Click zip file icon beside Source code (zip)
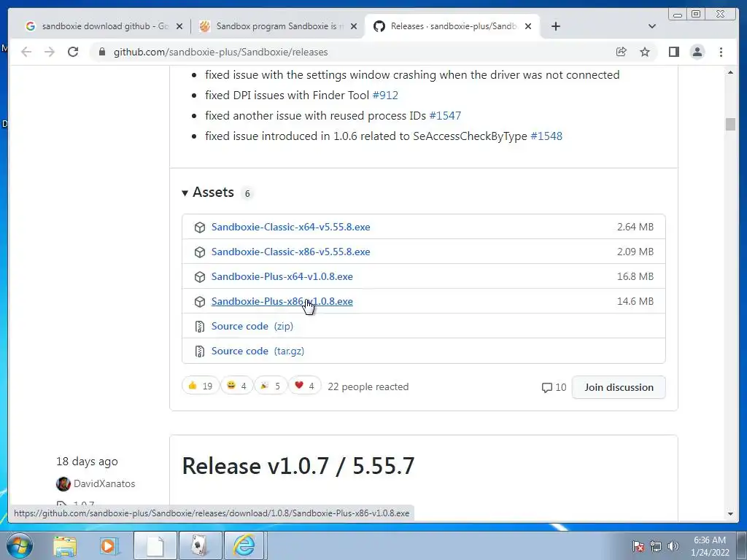Viewport: 747px width, 560px height. [200, 326]
